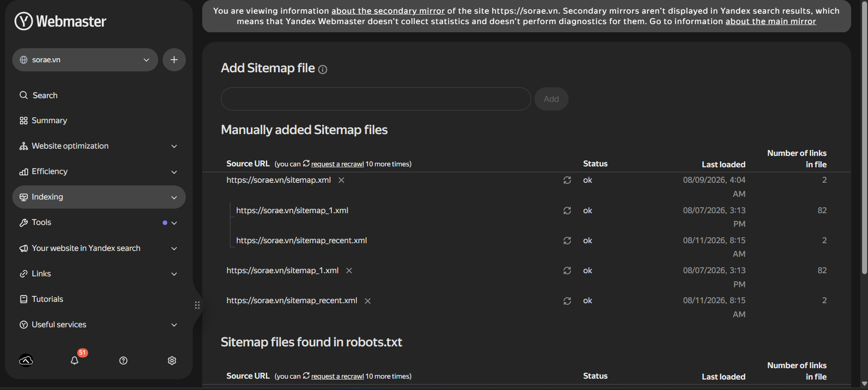Click the sidebar collapse drag handle
The width and height of the screenshot is (868, 390).
[197, 305]
